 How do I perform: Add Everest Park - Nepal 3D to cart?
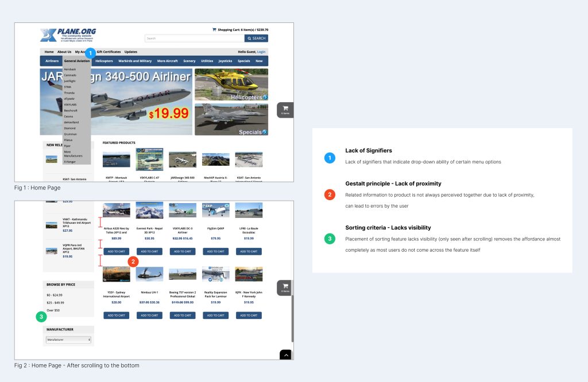pyautogui.click(x=149, y=251)
